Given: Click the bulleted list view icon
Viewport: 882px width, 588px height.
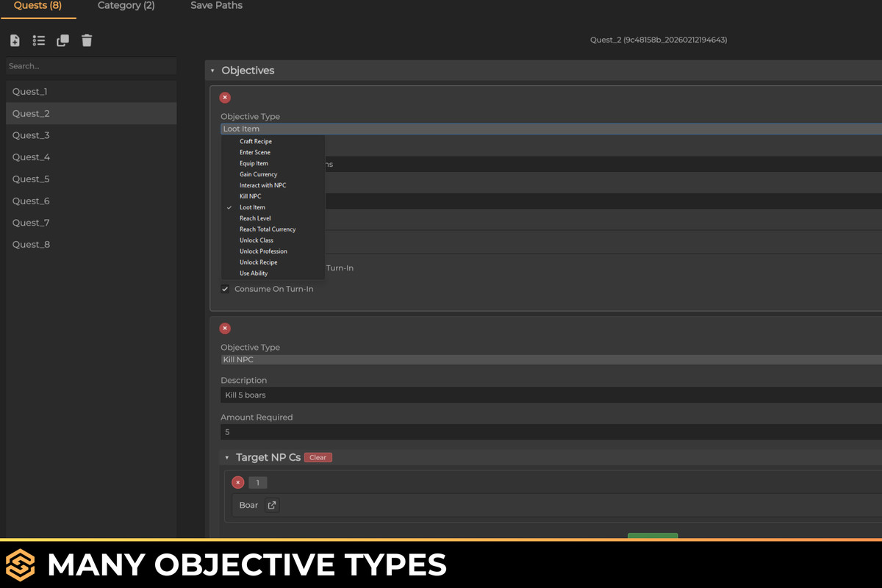Looking at the screenshot, I should click(39, 40).
